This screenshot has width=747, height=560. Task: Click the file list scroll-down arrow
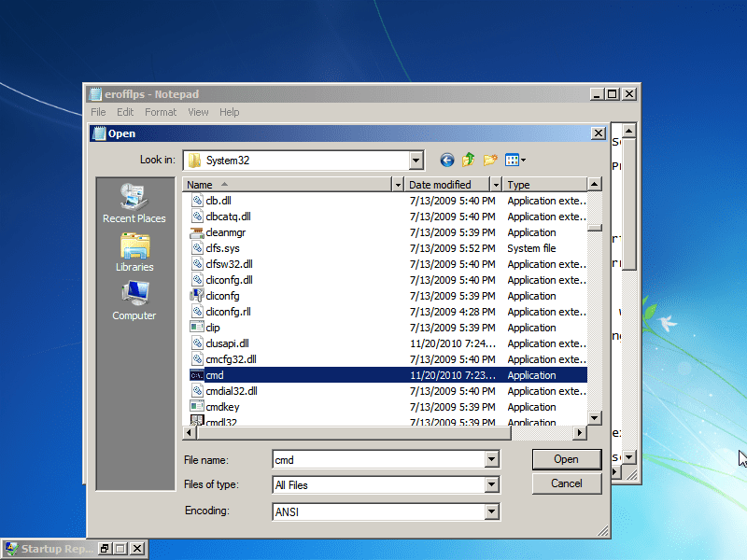[x=595, y=418]
